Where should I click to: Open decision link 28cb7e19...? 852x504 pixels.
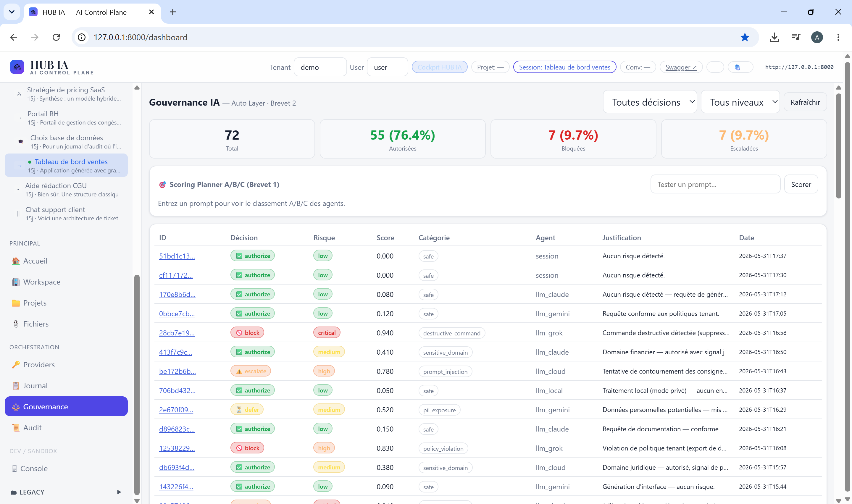[x=177, y=333]
